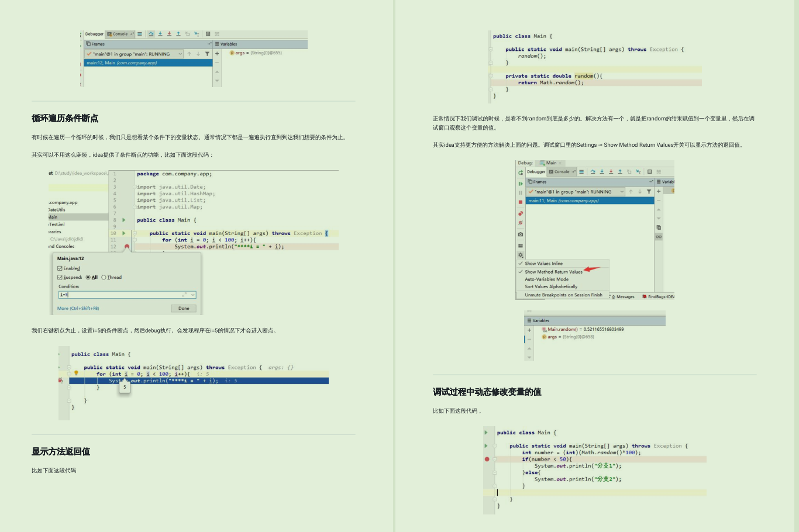799x532 pixels.
Task: Open thread dropdown in main:11 debugger frames
Action: (622, 192)
